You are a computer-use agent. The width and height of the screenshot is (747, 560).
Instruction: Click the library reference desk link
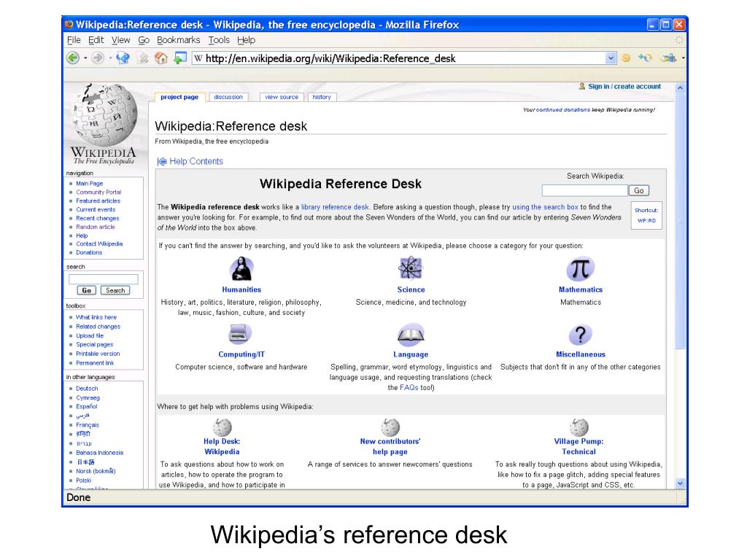click(335, 207)
